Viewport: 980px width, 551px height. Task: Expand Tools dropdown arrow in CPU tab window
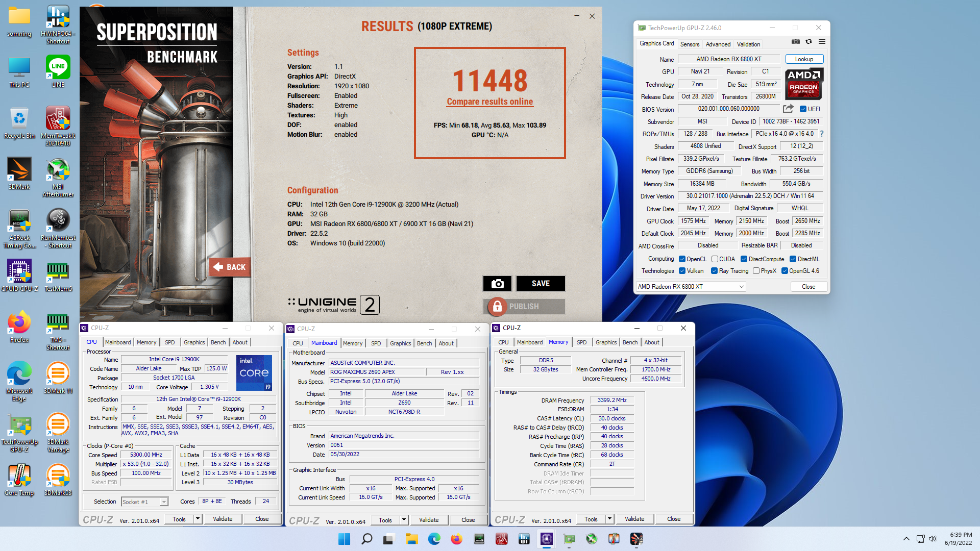click(x=198, y=519)
